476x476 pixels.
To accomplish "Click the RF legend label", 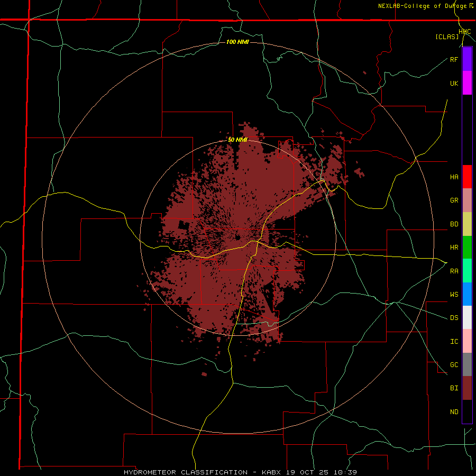I will [x=454, y=59].
